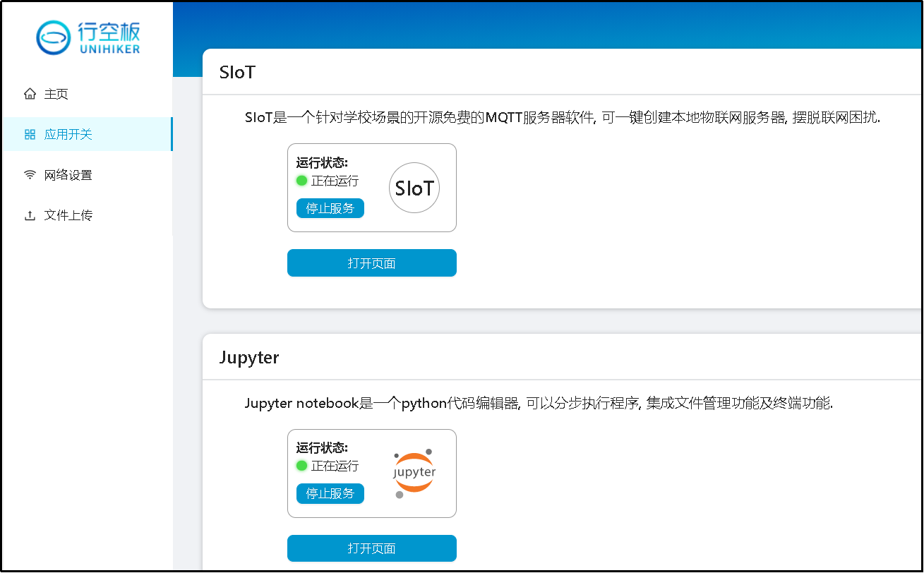This screenshot has height=573, width=924.
Task: Click the 正在运行 status text in Jupyter card
Action: (335, 466)
